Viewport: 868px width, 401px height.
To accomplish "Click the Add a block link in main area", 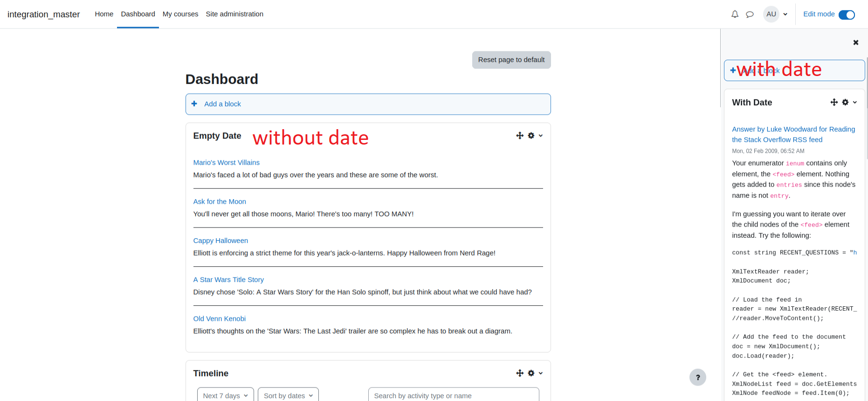I will (x=222, y=104).
